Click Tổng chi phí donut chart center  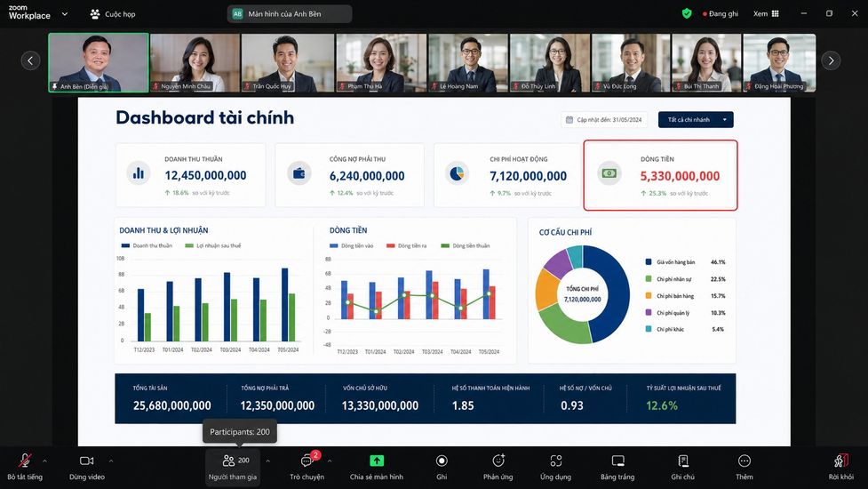(582, 294)
